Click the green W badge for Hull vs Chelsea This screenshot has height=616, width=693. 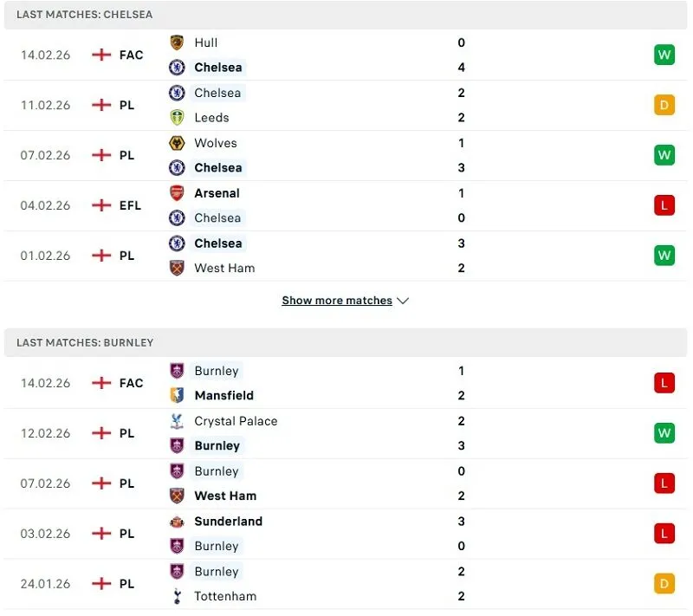coord(664,54)
